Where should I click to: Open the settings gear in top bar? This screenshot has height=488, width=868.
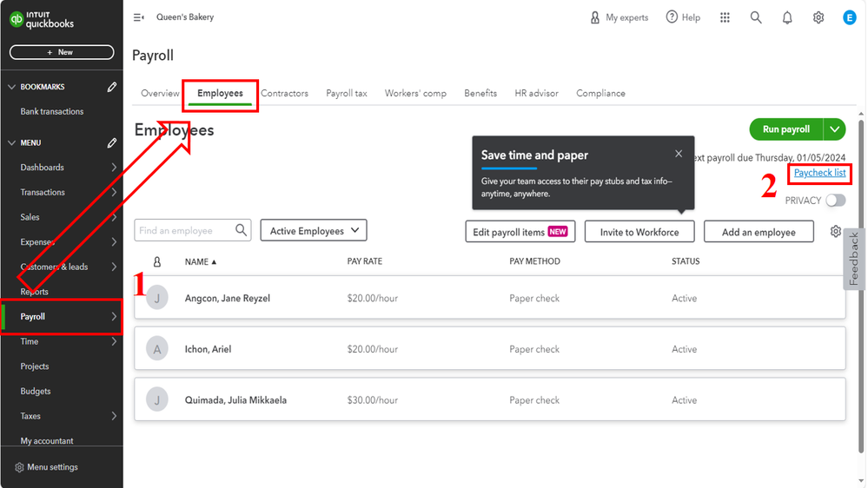point(818,17)
